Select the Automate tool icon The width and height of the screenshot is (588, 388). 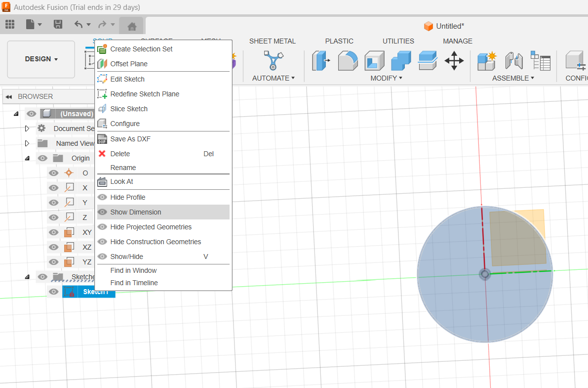coord(273,60)
